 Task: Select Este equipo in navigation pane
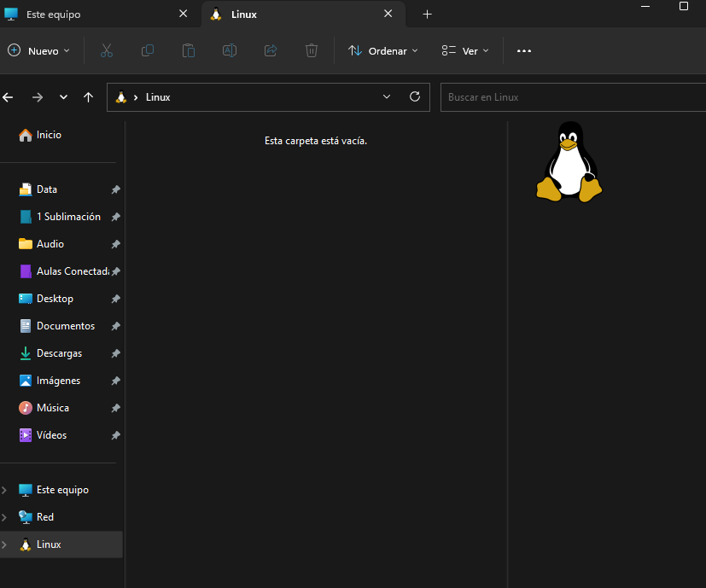[x=62, y=490]
